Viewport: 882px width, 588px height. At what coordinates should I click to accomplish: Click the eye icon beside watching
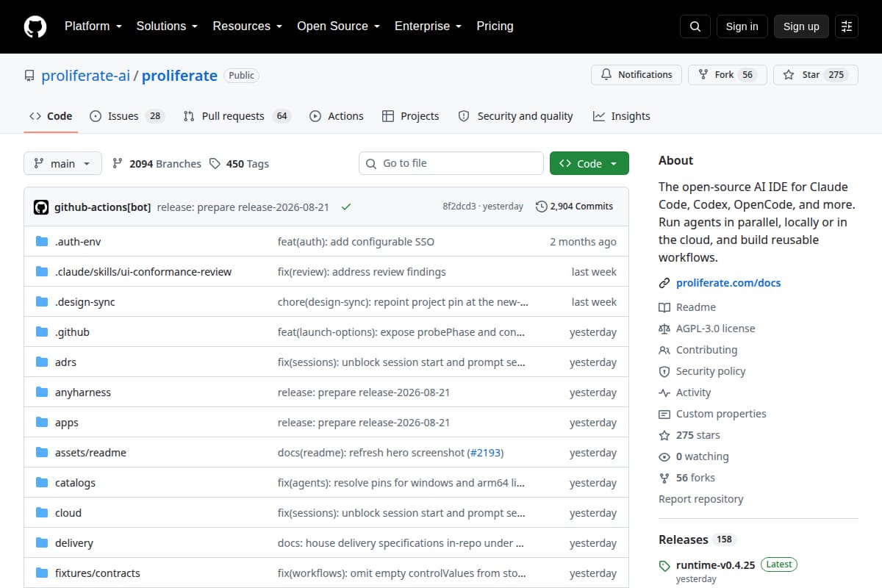664,456
